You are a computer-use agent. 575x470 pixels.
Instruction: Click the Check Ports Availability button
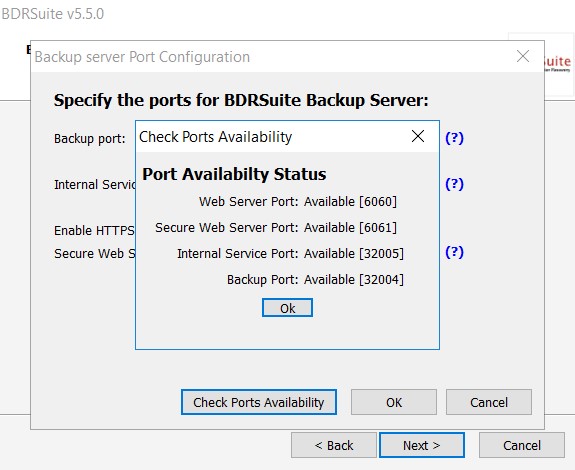259,402
